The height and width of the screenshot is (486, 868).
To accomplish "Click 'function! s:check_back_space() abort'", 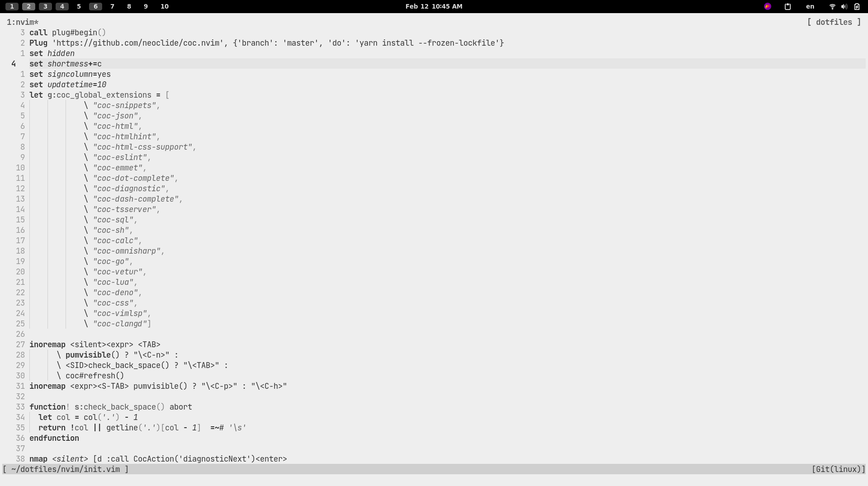I will click(x=111, y=407).
